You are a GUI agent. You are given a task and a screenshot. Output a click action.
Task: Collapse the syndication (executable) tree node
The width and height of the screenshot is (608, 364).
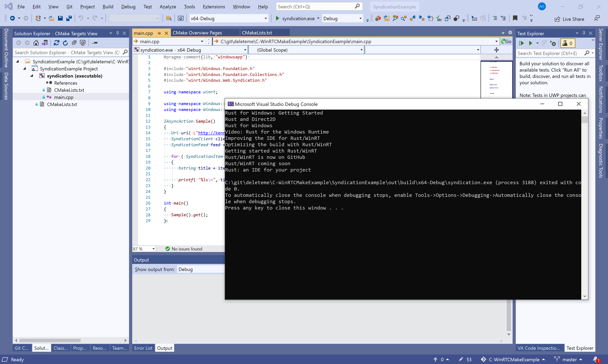32,76
